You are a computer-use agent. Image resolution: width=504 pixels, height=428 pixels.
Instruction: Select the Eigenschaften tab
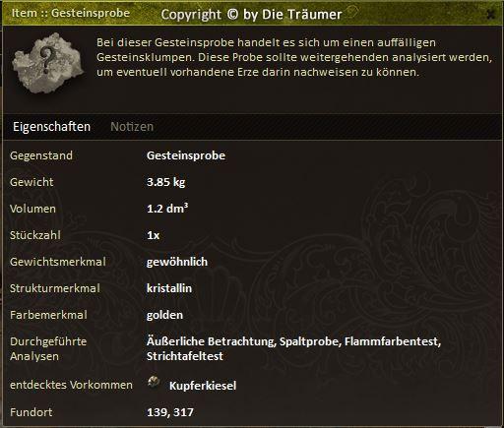point(51,127)
